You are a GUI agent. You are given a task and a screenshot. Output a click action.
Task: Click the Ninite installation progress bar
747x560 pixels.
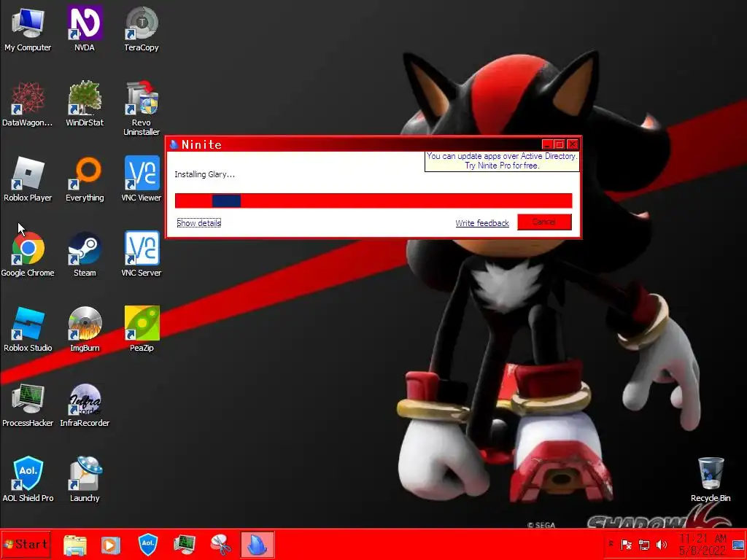[373, 201]
